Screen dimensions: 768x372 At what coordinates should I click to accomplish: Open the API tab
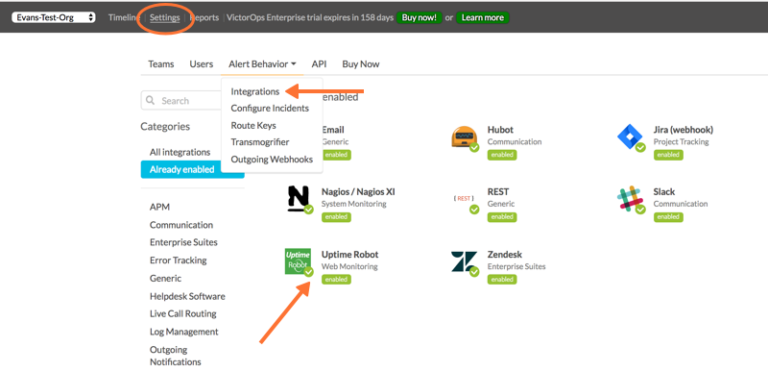(x=319, y=64)
